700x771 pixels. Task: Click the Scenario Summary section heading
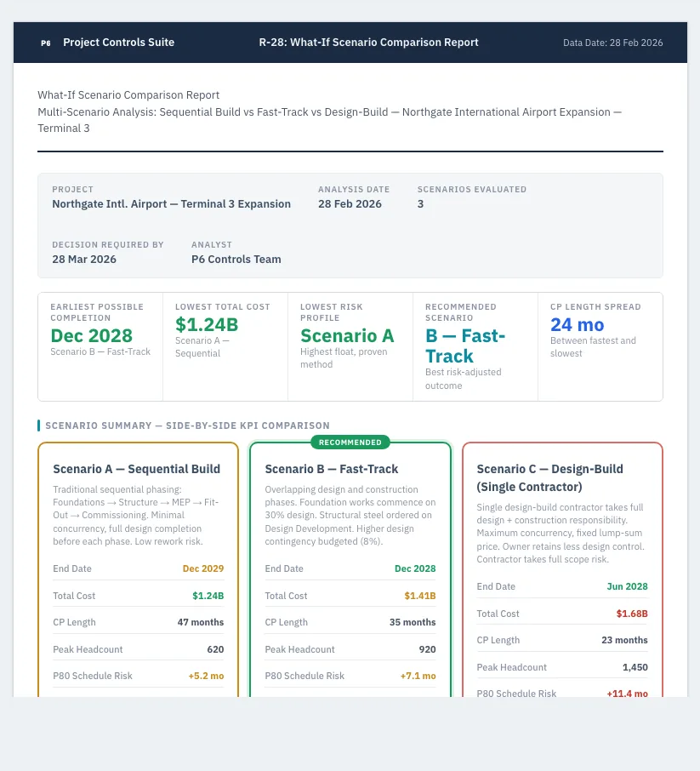pos(187,425)
